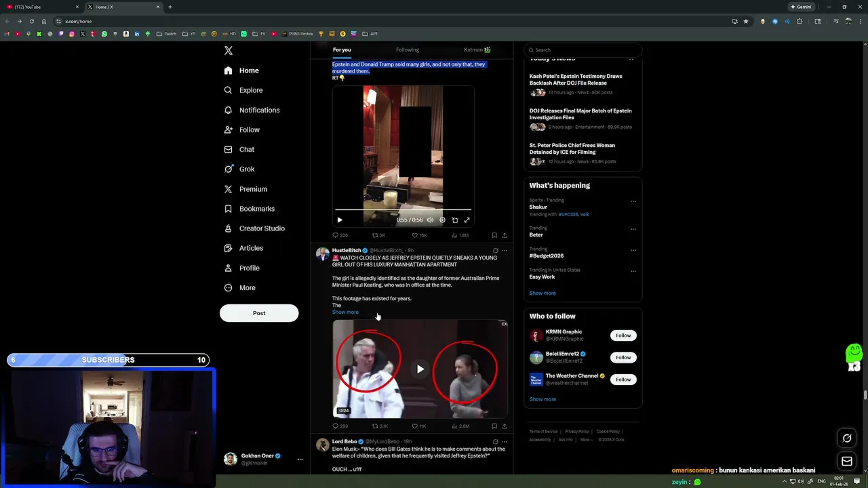
Task: Play the top video with play button
Action: coord(340,220)
